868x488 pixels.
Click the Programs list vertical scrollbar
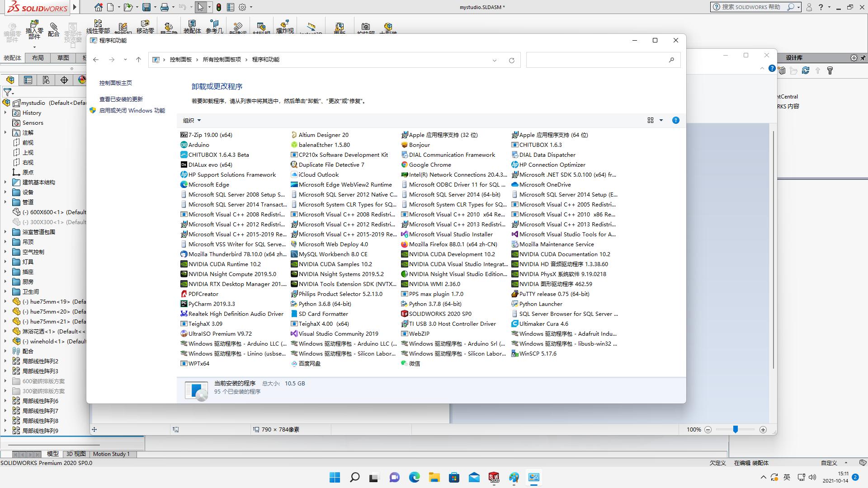coord(774,249)
